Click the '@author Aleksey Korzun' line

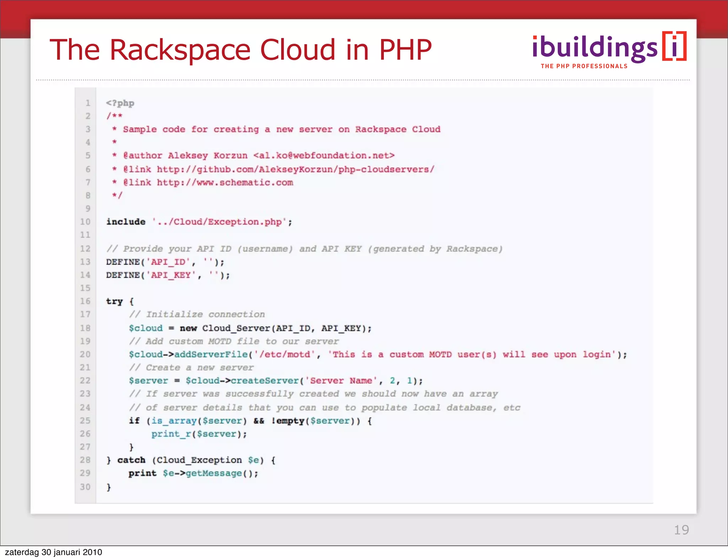(253, 155)
